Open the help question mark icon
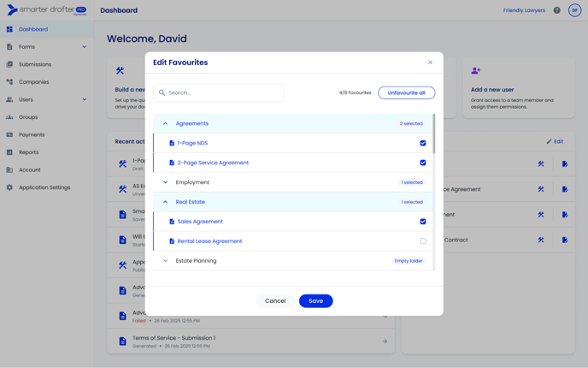The height and width of the screenshot is (368, 588). coord(557,10)
